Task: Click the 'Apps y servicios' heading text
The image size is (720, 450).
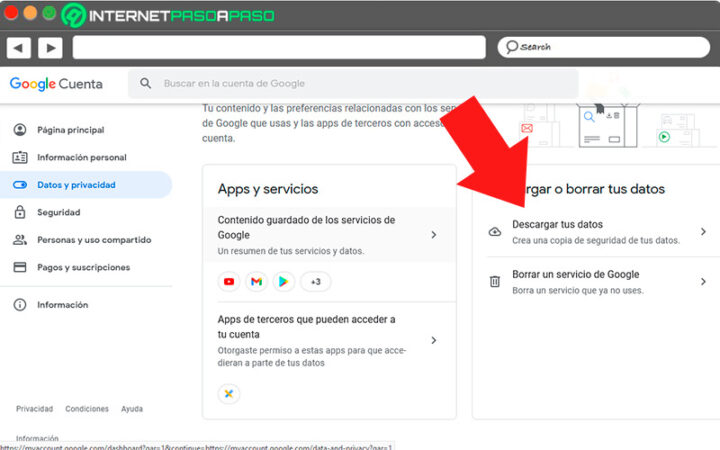Action: pos(268,189)
